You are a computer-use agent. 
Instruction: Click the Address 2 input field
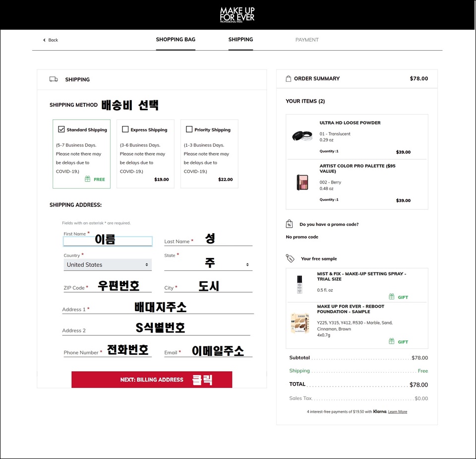coord(156,330)
